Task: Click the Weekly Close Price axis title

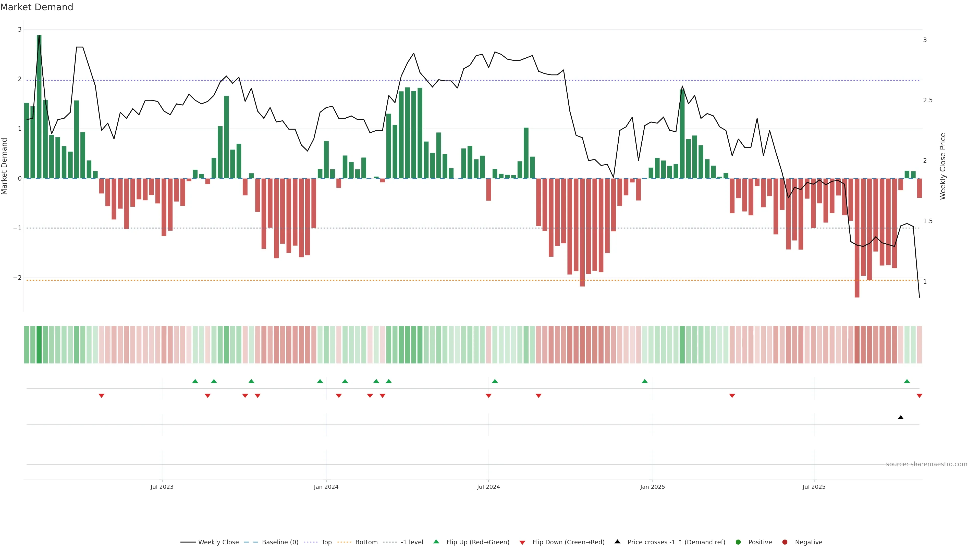Action: pyautogui.click(x=943, y=166)
